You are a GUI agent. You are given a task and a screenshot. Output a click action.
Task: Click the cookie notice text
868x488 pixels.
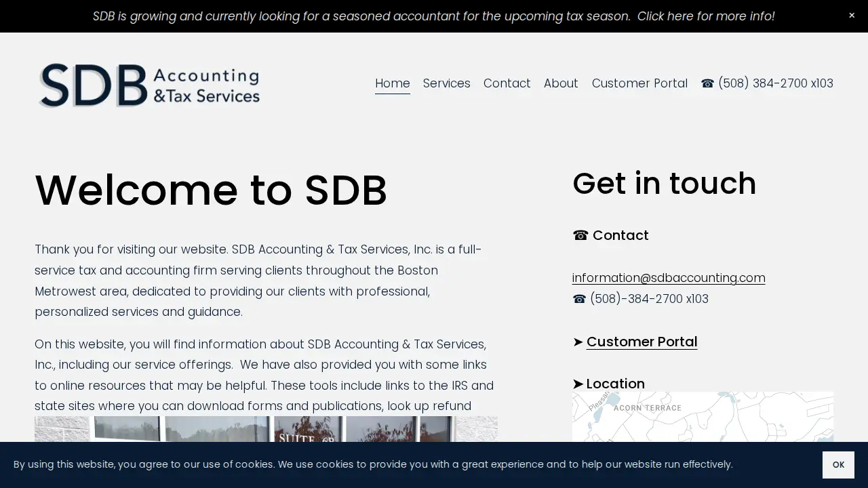[373, 465]
